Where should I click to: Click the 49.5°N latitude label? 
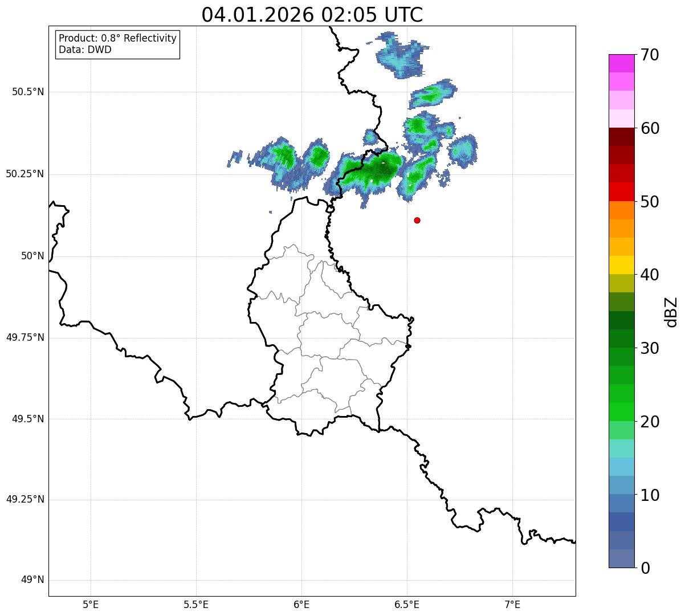[x=27, y=419]
